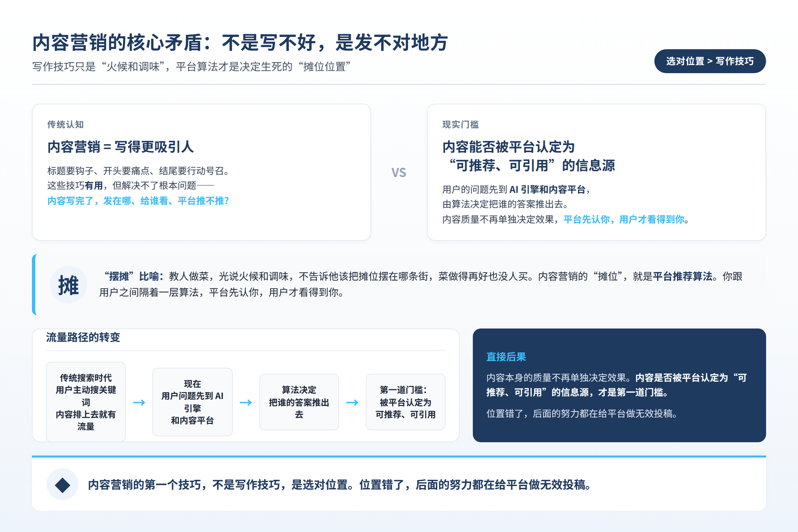Viewport: 798px width, 532px height.
Task: Click the arrow before 第一道门槛 box
Action: 352,402
